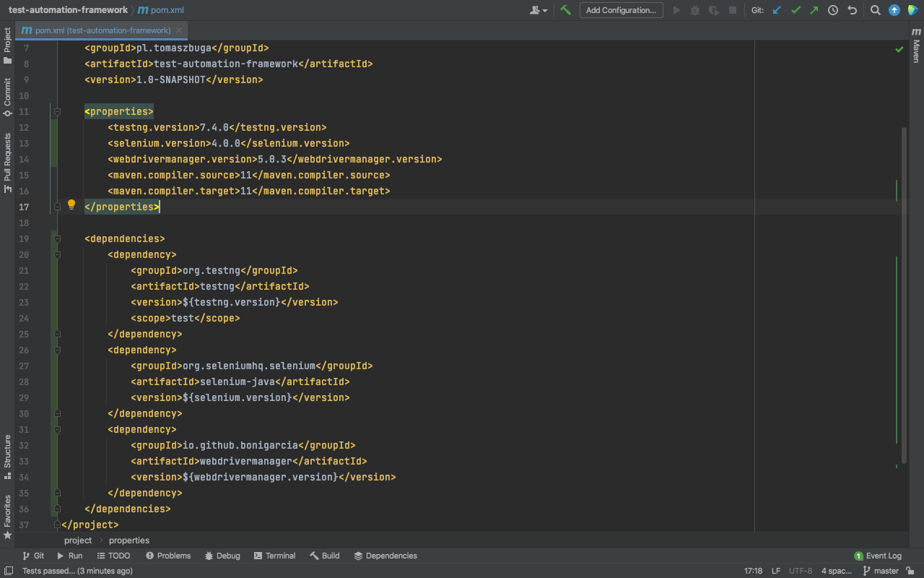This screenshot has height=578, width=924.
Task: Click the Debug bug icon in toolbar
Action: (x=695, y=10)
